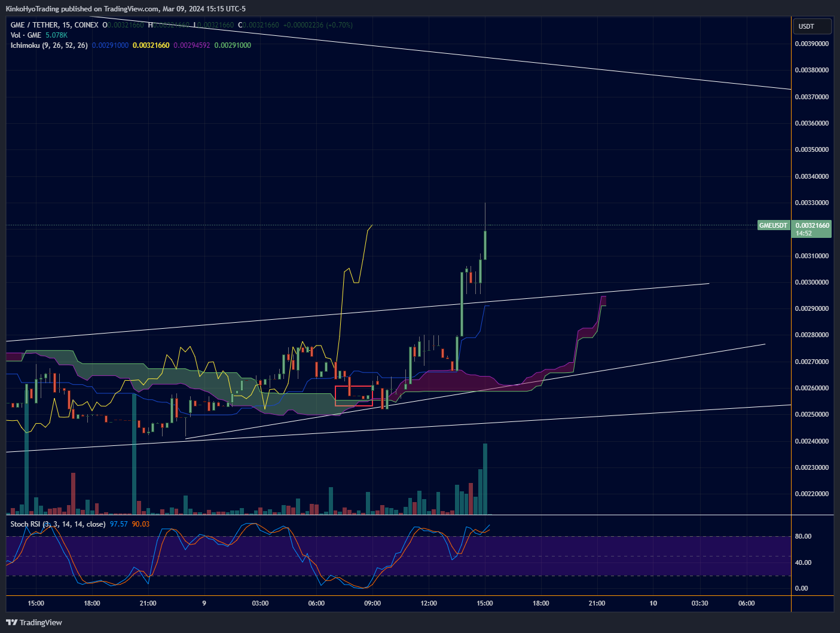Click the 0.00290000 price axis label
Screen dimensions: 840x633
point(811,308)
